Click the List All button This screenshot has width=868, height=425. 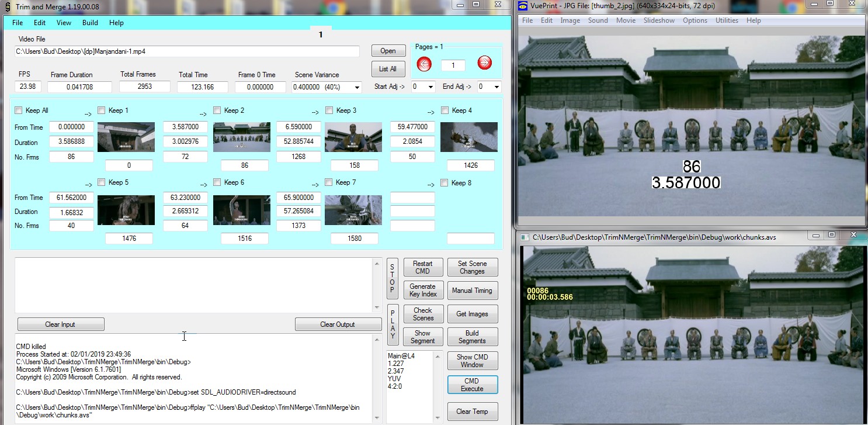[x=388, y=69]
